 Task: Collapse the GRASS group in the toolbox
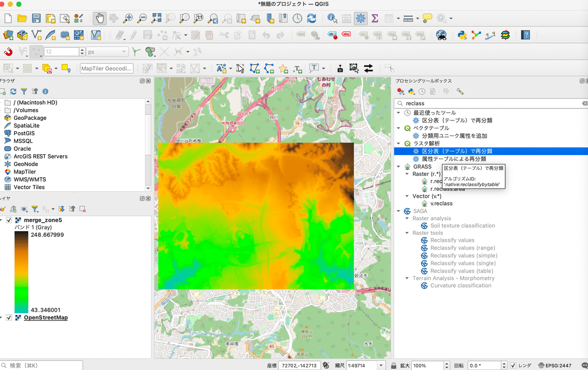coord(398,166)
